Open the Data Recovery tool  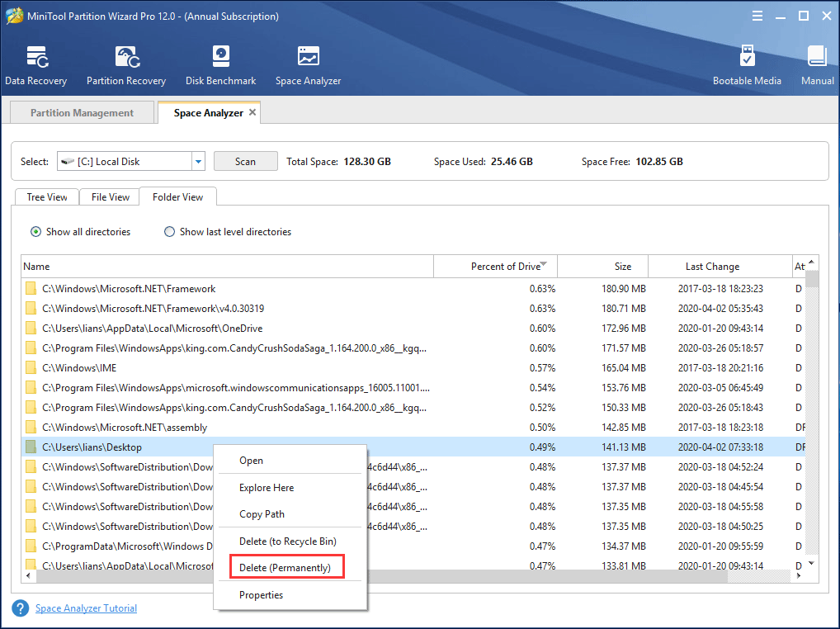click(x=35, y=66)
